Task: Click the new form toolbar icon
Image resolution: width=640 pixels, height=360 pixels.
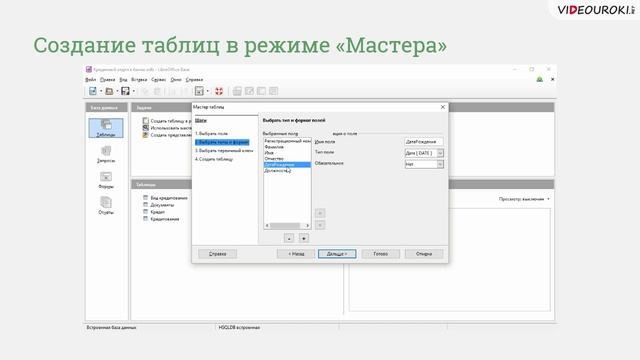Action: coord(199,91)
